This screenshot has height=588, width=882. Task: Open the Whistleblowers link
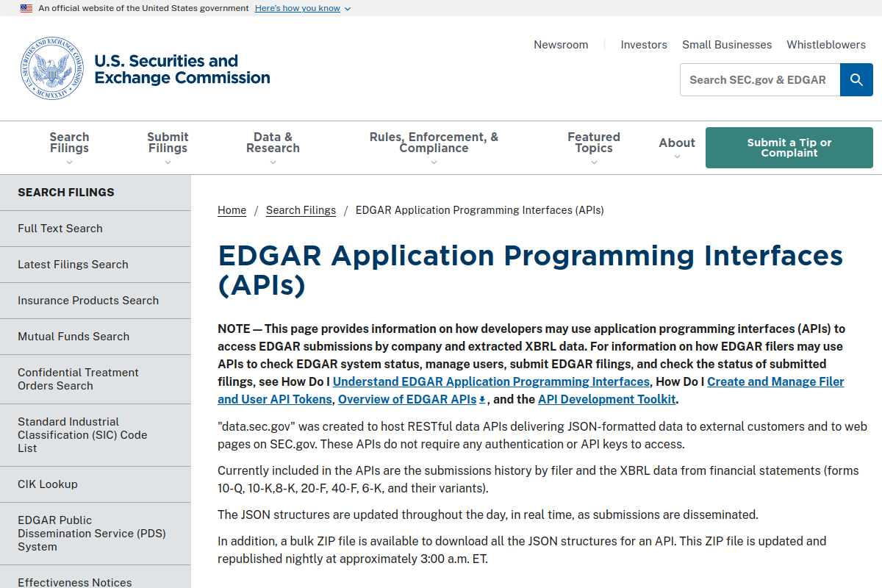pyautogui.click(x=826, y=45)
